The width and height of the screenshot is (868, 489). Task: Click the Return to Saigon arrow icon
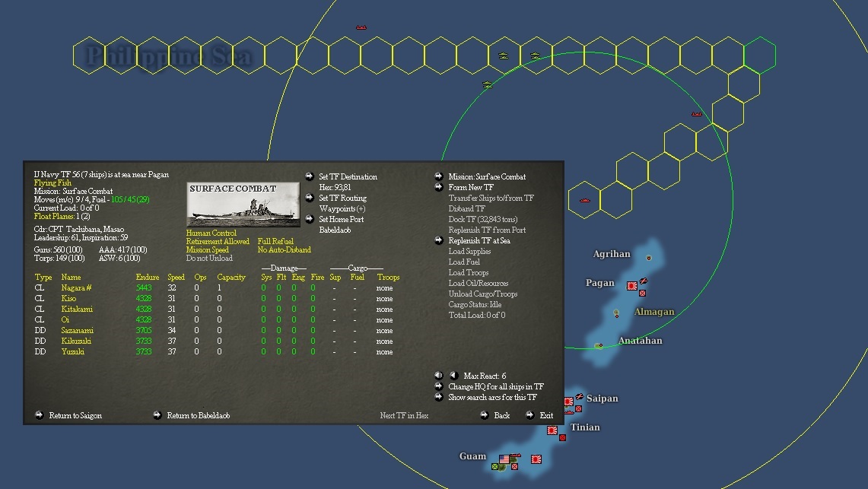pyautogui.click(x=40, y=415)
